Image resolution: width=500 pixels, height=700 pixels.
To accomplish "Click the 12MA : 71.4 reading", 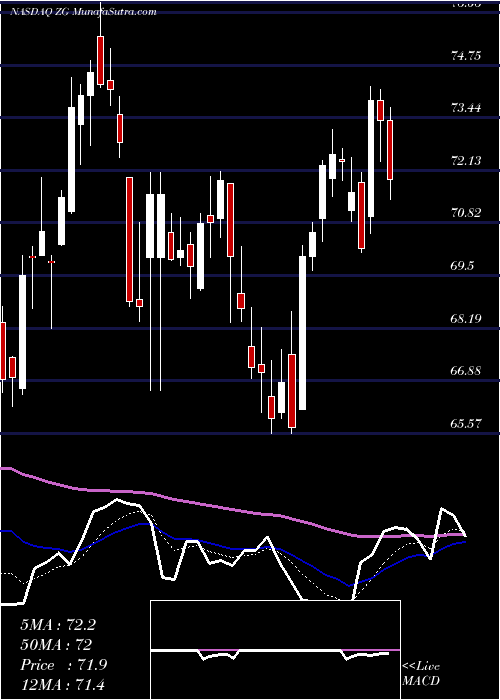I will pyautogui.click(x=62, y=684).
